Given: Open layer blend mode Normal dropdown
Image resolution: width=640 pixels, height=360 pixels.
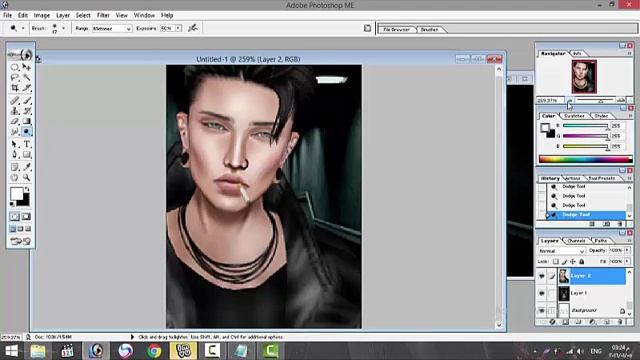Looking at the screenshot, I should coord(561,251).
